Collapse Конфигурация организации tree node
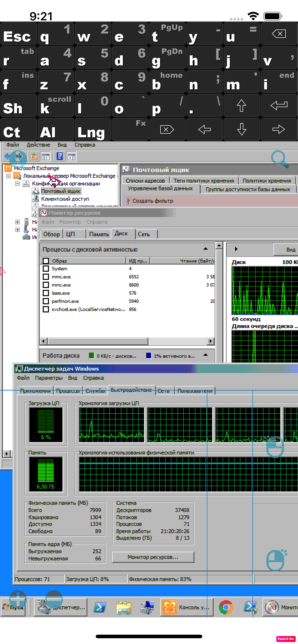Viewport: 298px width, 644px height. (17, 184)
